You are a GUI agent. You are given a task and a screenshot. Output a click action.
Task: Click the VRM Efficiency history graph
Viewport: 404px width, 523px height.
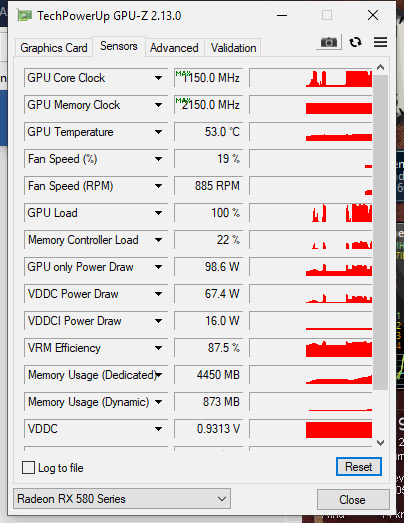pyautogui.click(x=311, y=348)
